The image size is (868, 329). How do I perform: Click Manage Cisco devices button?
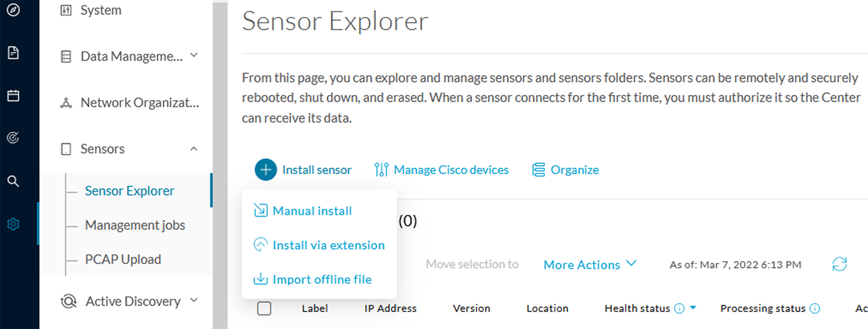point(441,170)
